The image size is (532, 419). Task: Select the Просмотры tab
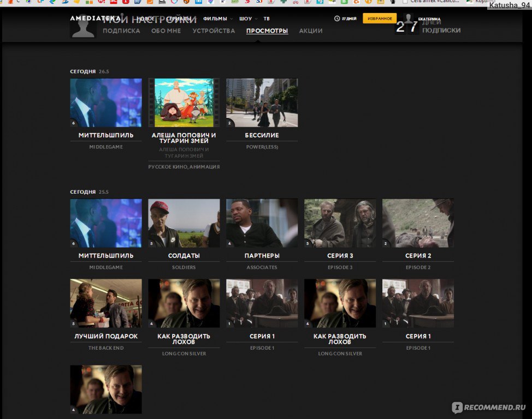[x=267, y=31]
